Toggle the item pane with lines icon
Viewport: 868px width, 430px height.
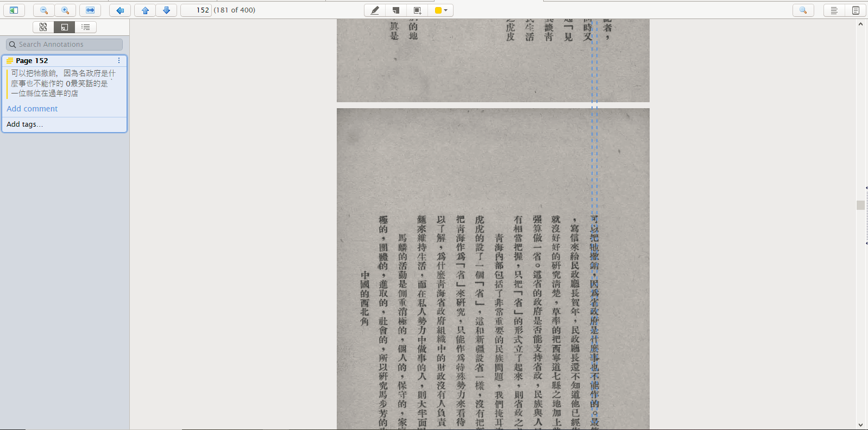(x=834, y=10)
